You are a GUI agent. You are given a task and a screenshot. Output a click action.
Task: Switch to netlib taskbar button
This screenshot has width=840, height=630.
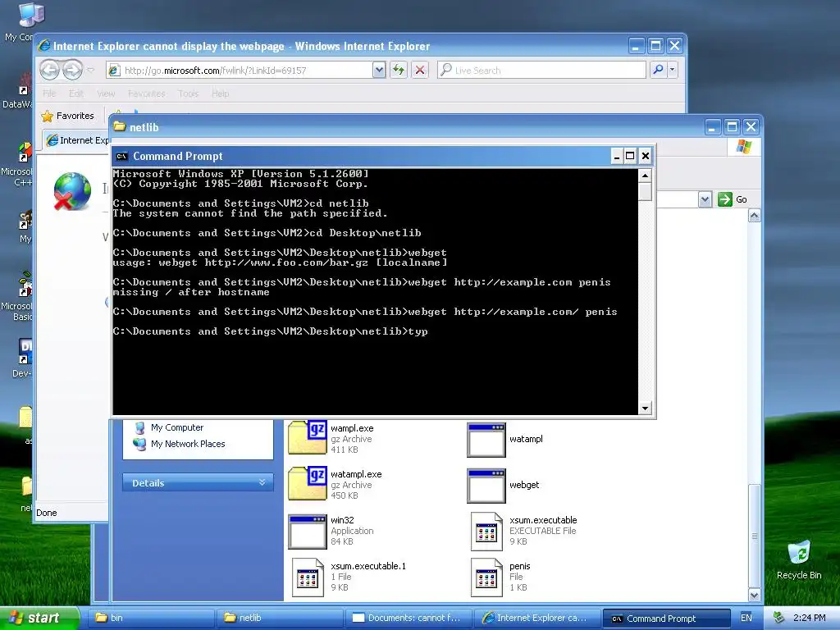point(279,618)
